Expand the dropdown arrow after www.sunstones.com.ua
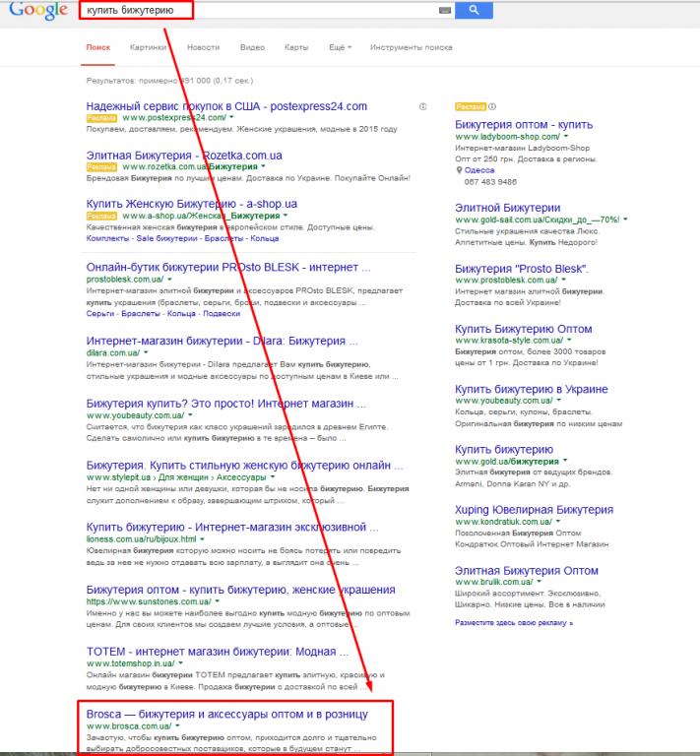The width and height of the screenshot is (700, 756). tap(218, 601)
